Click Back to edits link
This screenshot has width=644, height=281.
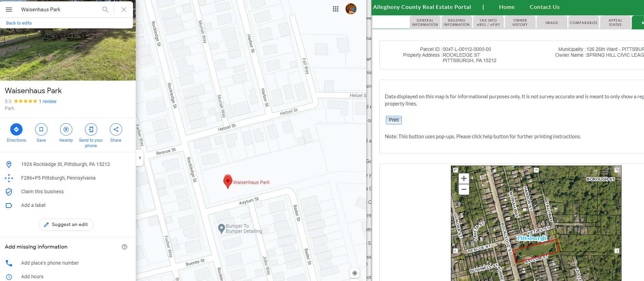(19, 23)
